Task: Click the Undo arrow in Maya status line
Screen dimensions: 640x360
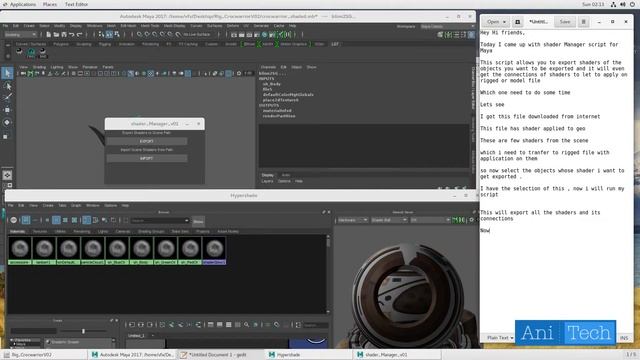Action: tap(72, 35)
